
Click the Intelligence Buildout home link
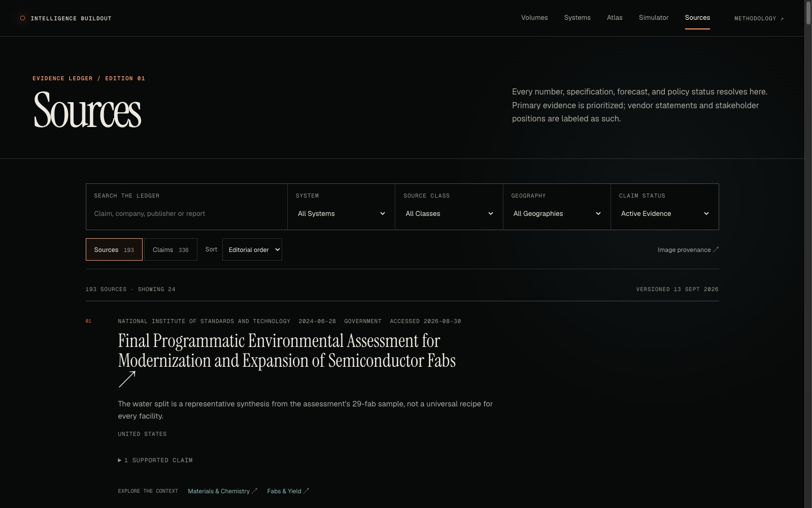click(65, 18)
